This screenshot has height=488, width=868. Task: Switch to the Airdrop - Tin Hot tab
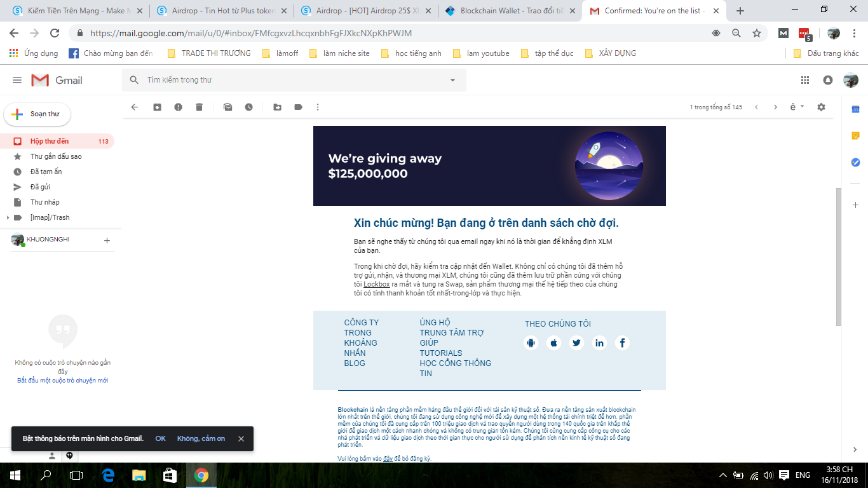click(x=222, y=11)
